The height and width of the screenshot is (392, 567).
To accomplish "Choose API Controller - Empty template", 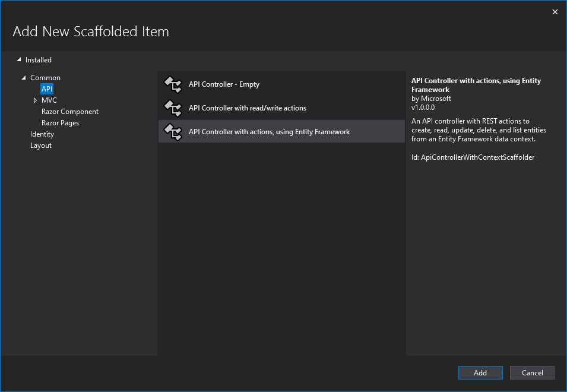I will coord(224,84).
